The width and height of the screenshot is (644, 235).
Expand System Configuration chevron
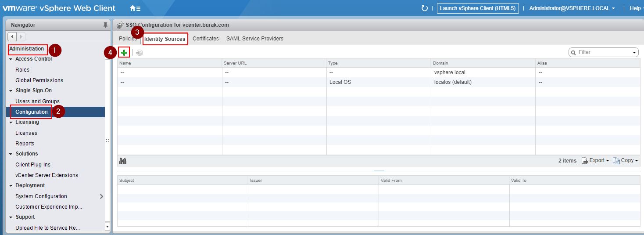point(101,196)
